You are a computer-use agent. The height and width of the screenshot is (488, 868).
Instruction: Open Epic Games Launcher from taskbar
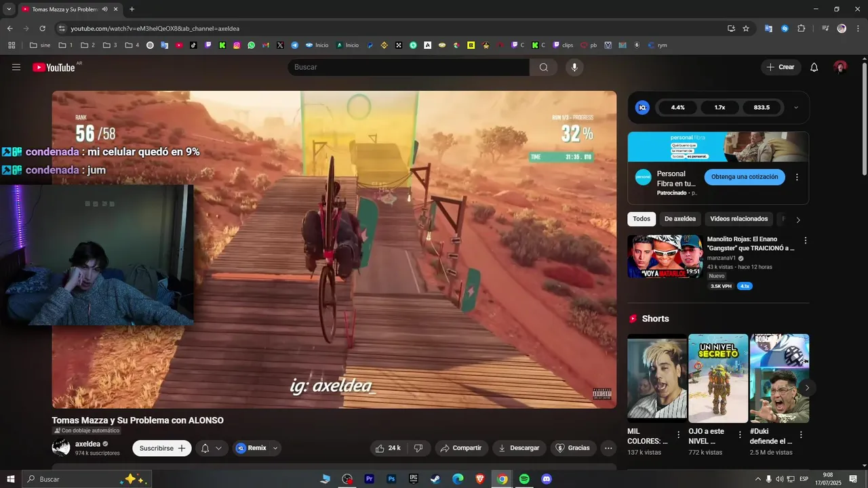coord(413,479)
